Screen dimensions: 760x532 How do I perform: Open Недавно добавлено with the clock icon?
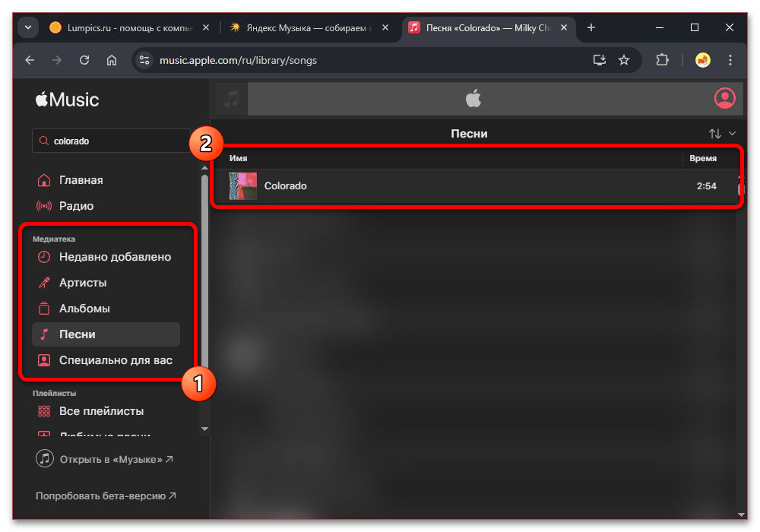pyautogui.click(x=105, y=257)
